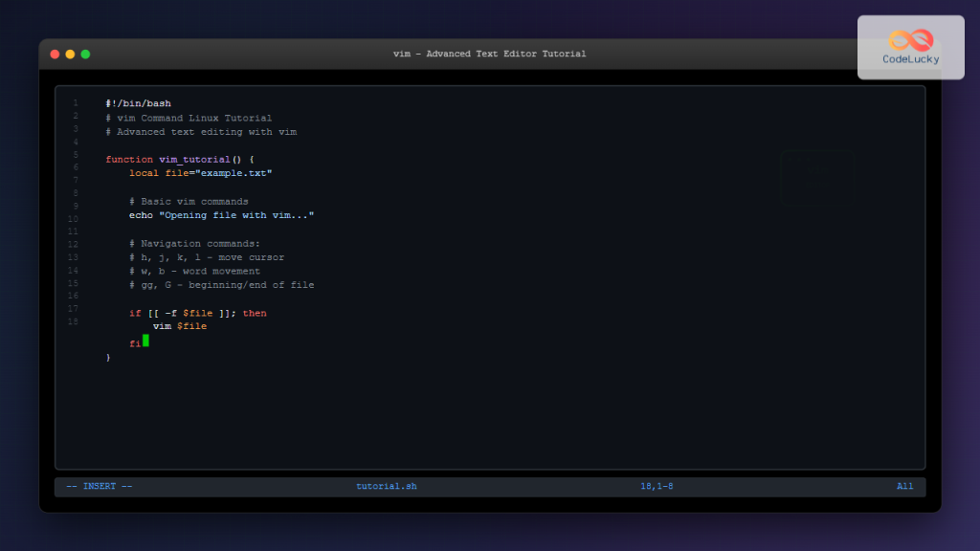Select the example.txt string literal
The width and height of the screenshot is (980, 551).
click(234, 173)
